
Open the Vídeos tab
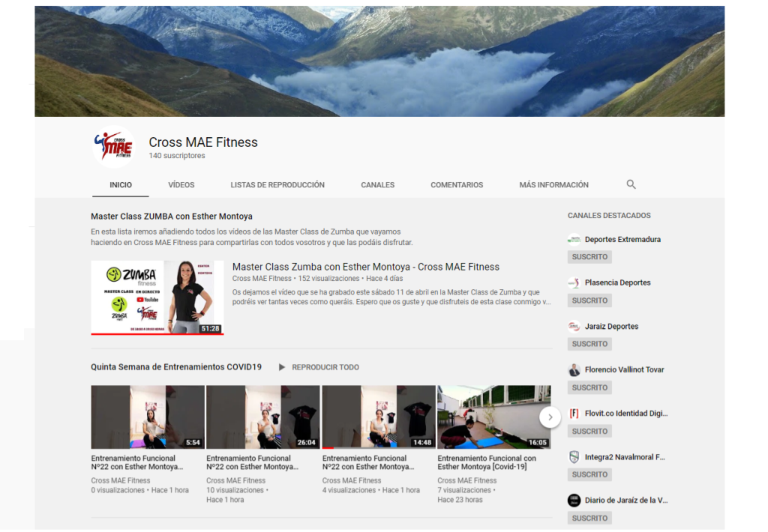tap(181, 185)
